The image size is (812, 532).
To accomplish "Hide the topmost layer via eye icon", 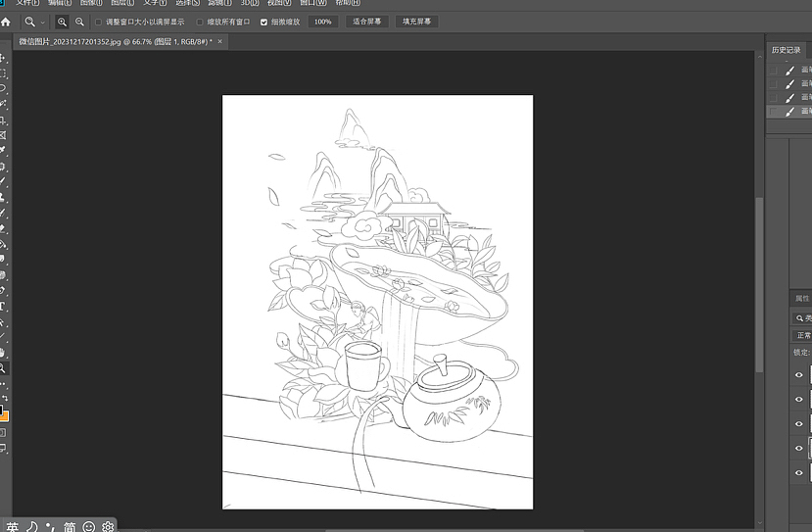I will tap(799, 375).
